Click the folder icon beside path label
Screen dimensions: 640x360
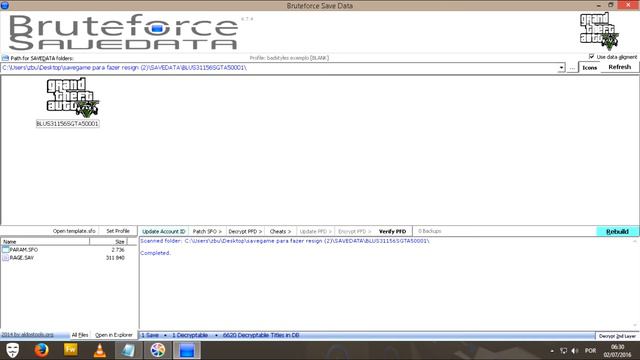pyautogui.click(x=5, y=58)
